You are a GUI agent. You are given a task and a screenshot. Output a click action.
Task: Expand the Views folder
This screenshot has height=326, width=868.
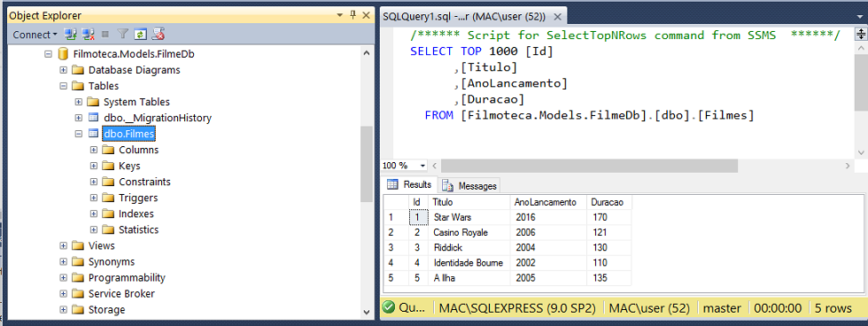[x=63, y=245]
